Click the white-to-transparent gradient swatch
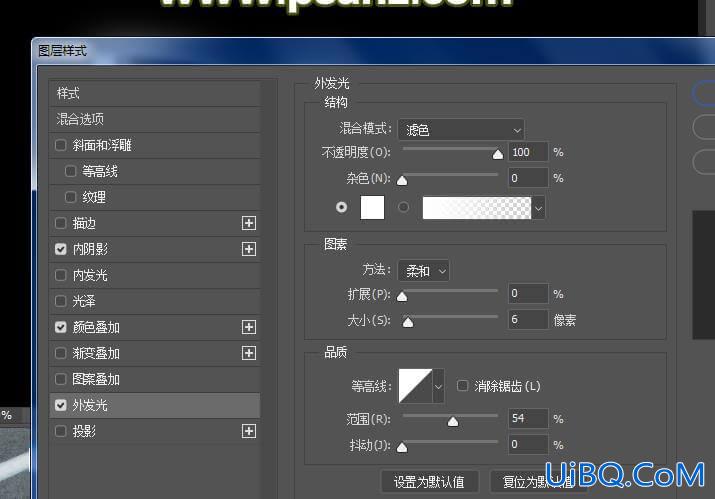The height and width of the screenshot is (499, 715). 477,208
